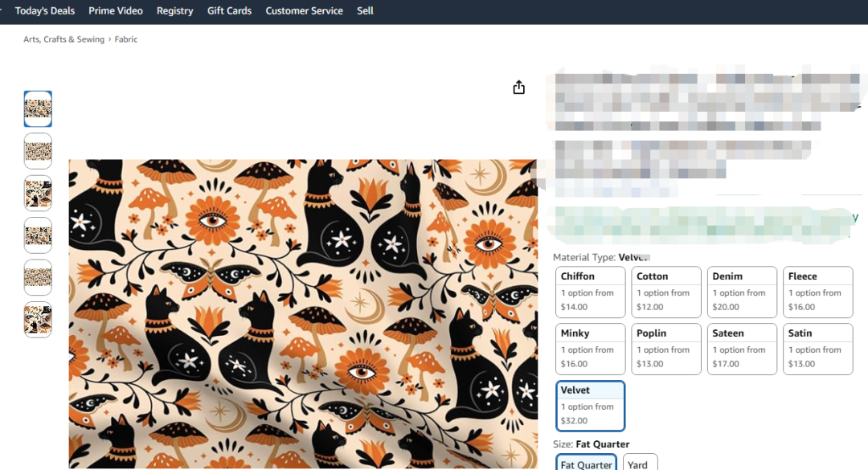Go to Prime Video
Image resolution: width=868 pixels, height=470 pixels.
pos(116,10)
